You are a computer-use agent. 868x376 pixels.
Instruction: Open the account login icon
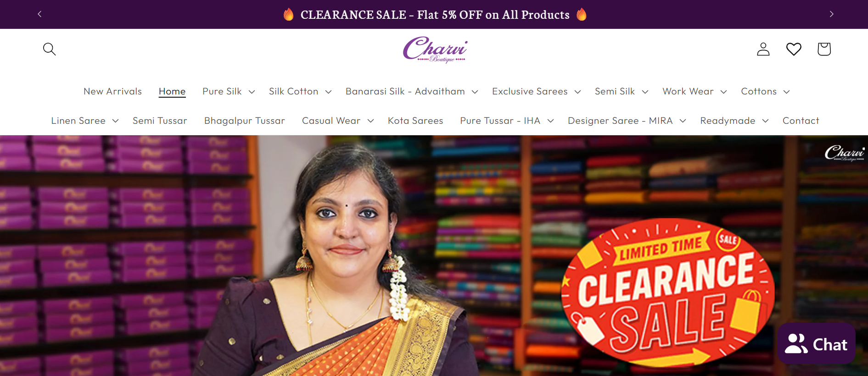(763, 49)
